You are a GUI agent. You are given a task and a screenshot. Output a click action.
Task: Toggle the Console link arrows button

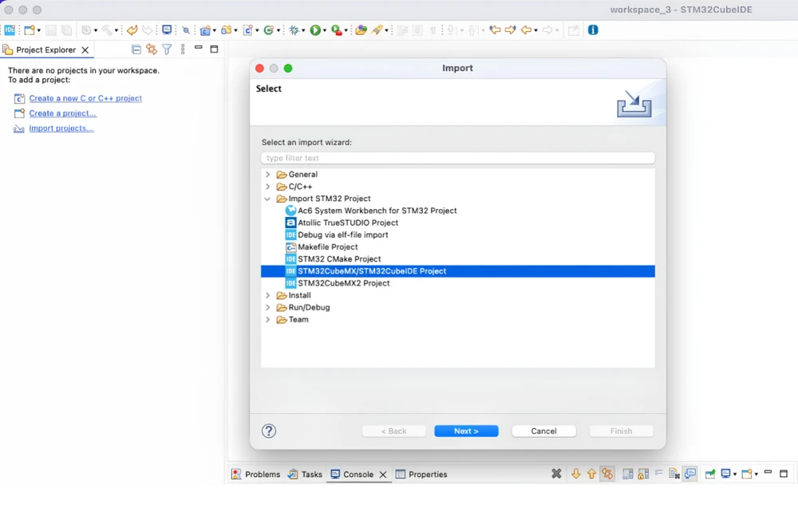(607, 474)
